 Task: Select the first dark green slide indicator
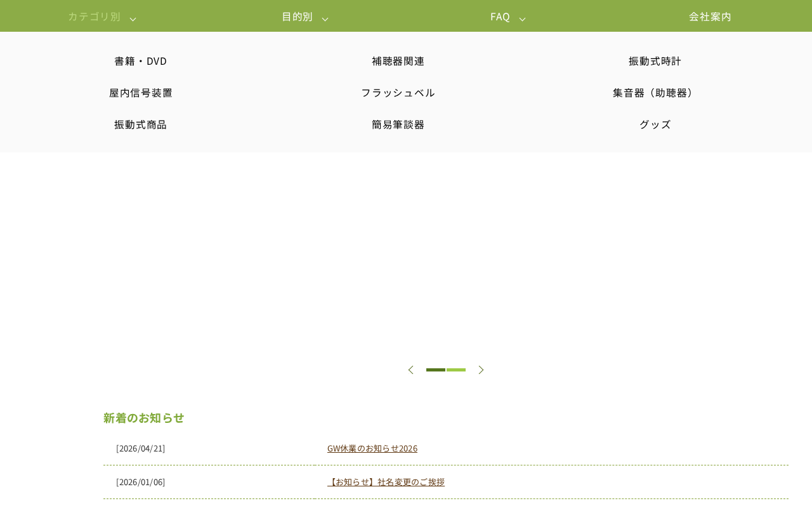(x=436, y=370)
